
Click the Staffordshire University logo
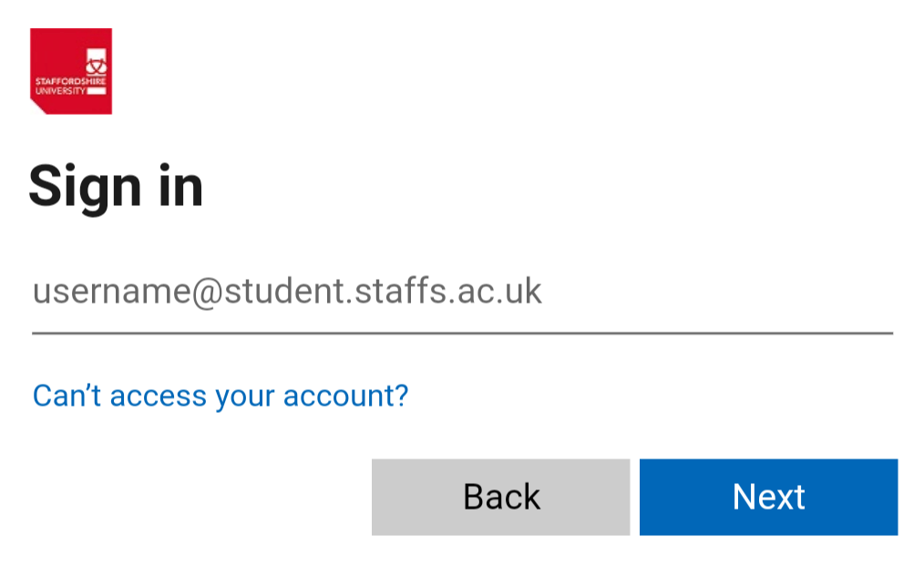pyautogui.click(x=71, y=71)
